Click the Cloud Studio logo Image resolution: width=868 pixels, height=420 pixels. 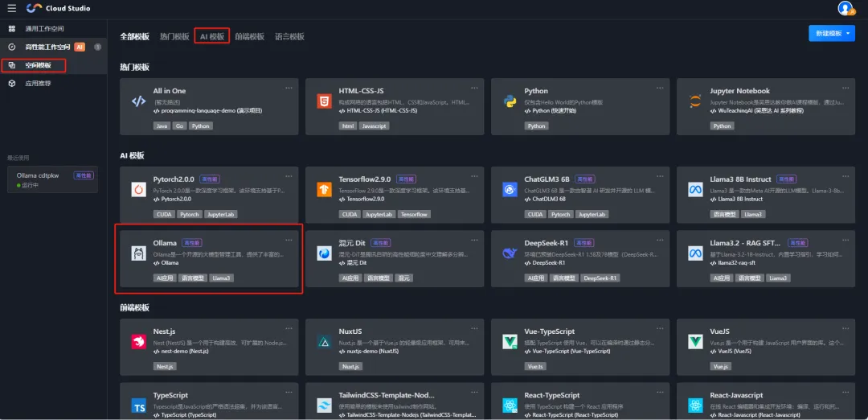click(x=58, y=8)
